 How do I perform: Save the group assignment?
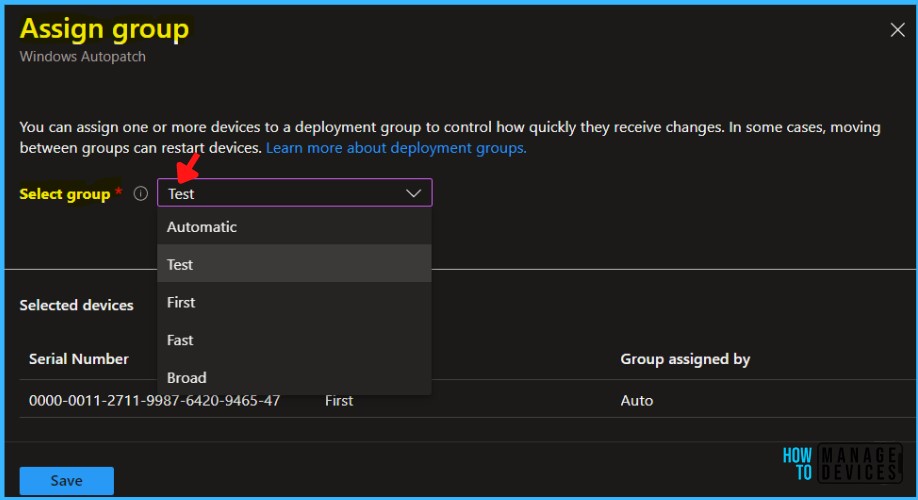pyautogui.click(x=67, y=481)
